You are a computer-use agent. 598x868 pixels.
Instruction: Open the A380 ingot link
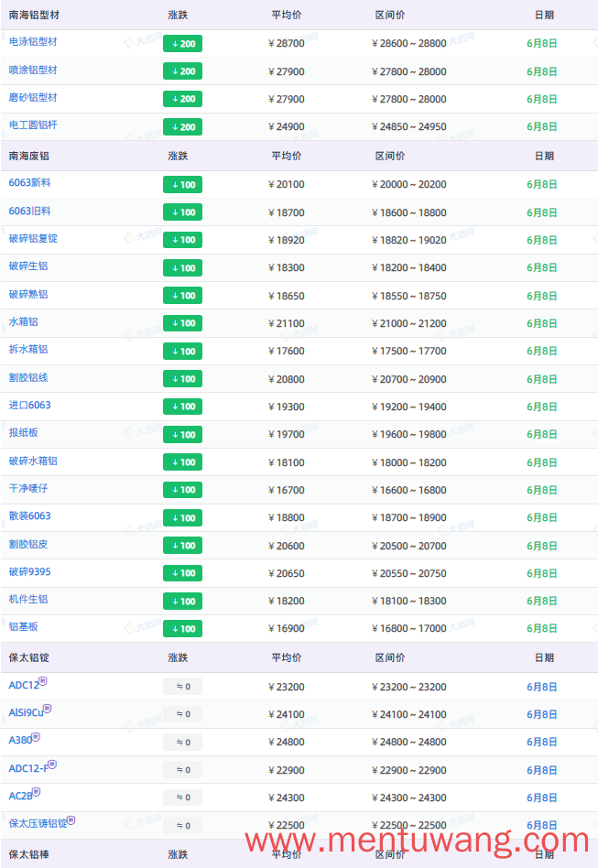pos(20,741)
